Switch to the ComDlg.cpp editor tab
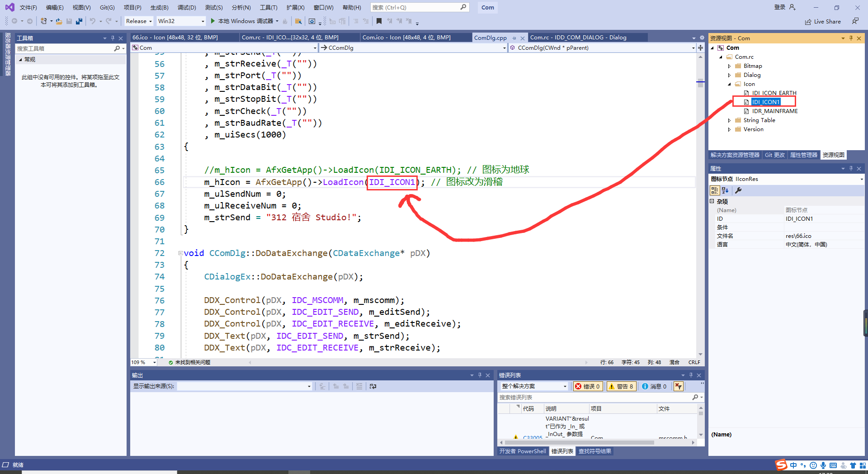The height and width of the screenshot is (474, 868). pyautogui.click(x=490, y=38)
